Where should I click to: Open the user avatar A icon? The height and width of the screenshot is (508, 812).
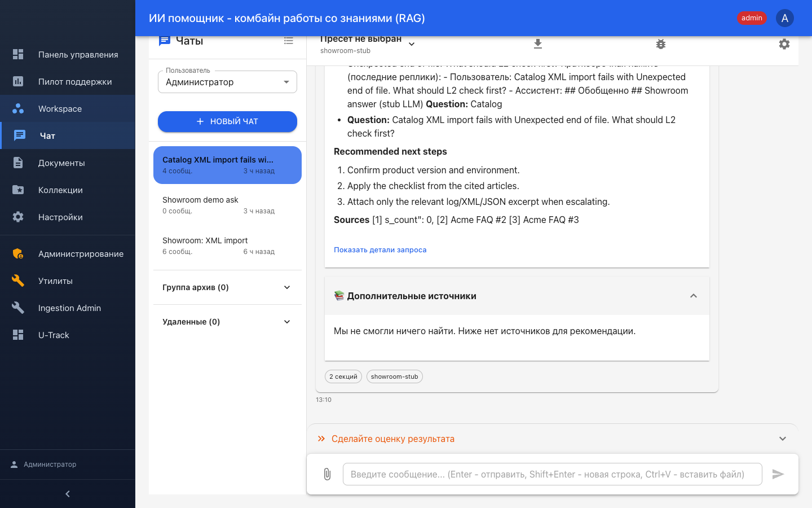[x=785, y=18]
